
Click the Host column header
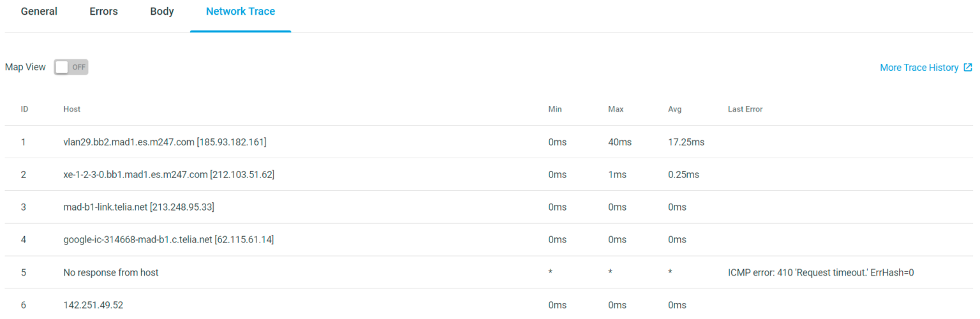point(72,109)
